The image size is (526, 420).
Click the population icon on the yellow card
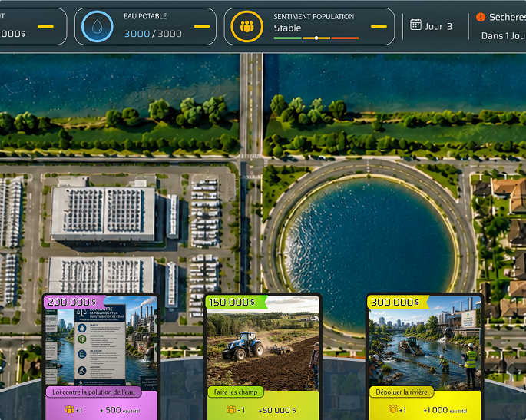(x=393, y=409)
